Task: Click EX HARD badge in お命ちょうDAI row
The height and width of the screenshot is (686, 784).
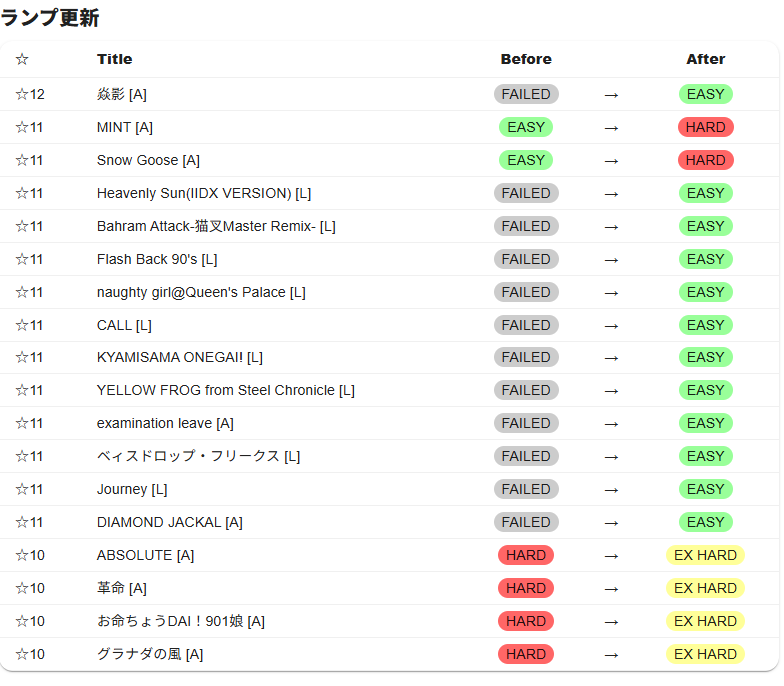Action: [x=705, y=621]
